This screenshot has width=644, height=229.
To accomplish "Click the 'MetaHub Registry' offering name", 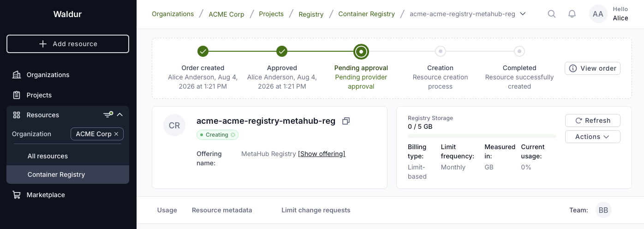I will [x=268, y=154].
